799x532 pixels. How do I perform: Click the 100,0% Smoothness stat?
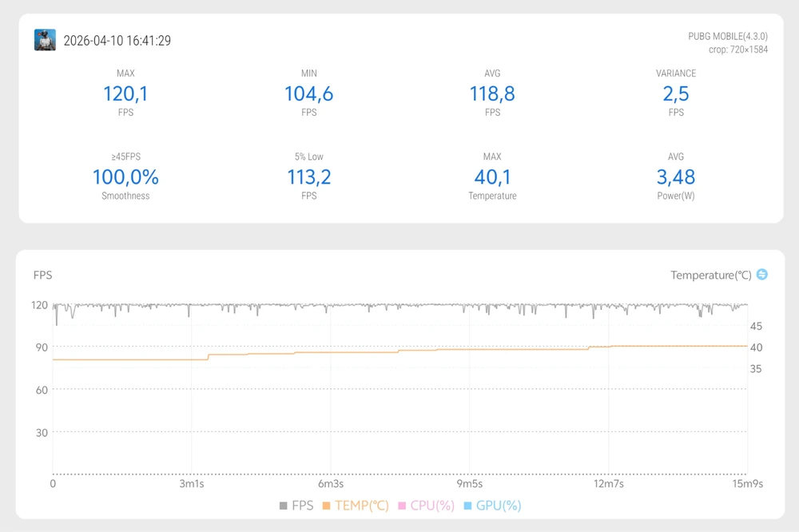tap(125, 177)
